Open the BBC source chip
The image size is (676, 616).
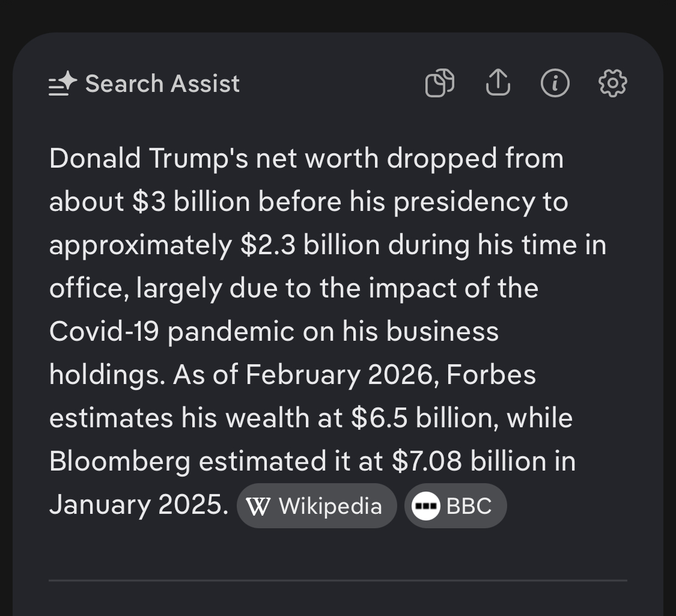(455, 505)
